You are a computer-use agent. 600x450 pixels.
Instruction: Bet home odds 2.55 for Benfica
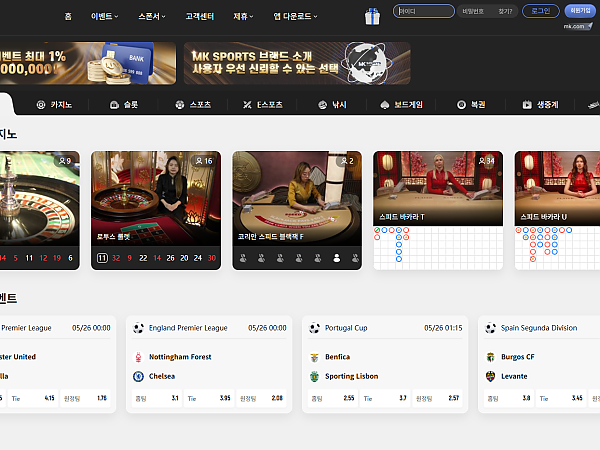333,398
